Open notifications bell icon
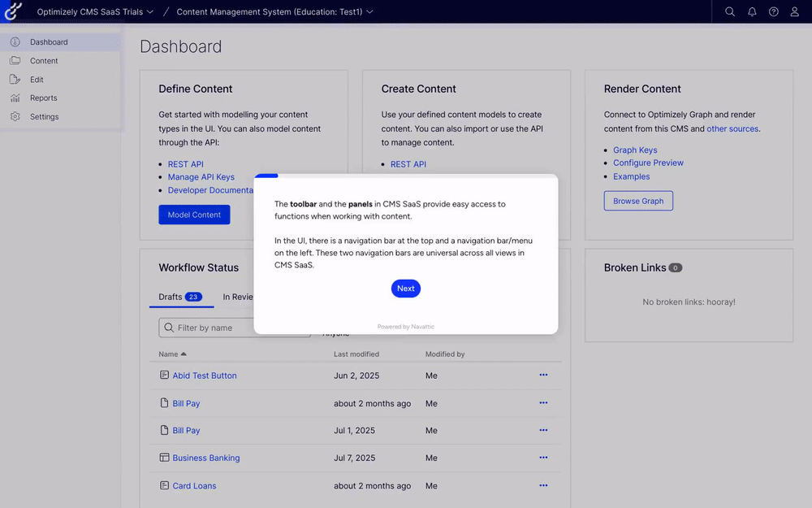The width and height of the screenshot is (812, 508). click(752, 12)
